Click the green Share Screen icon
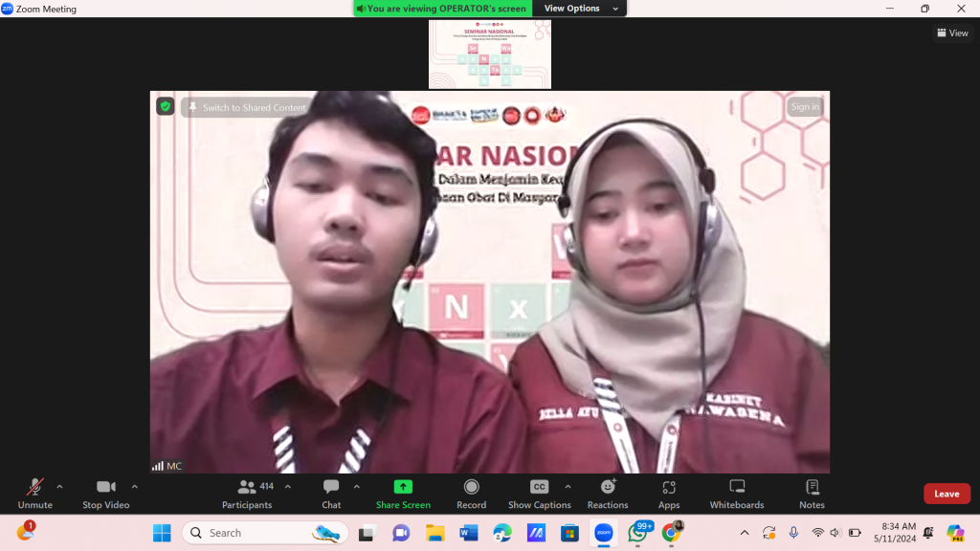This screenshot has width=980, height=551. tap(403, 487)
